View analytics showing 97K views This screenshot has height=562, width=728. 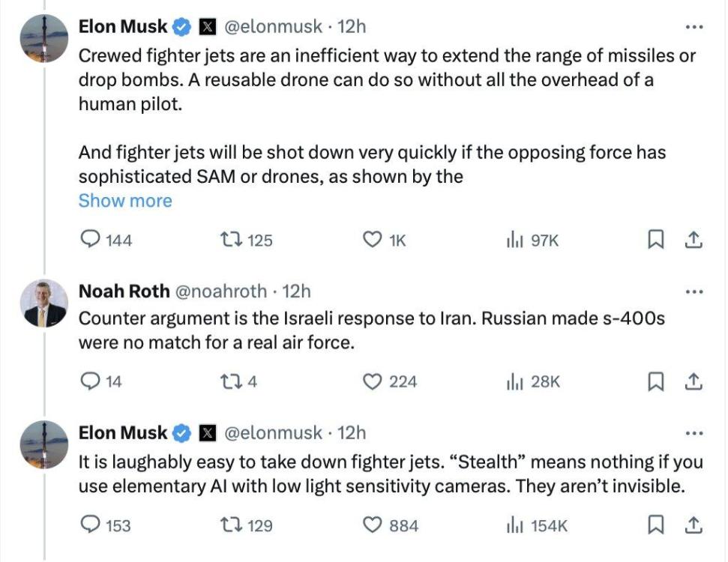pos(514,240)
